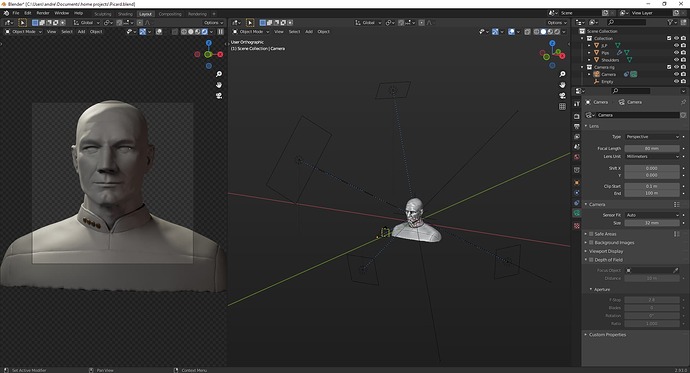Click the Focal Length 80 mm field

point(652,149)
